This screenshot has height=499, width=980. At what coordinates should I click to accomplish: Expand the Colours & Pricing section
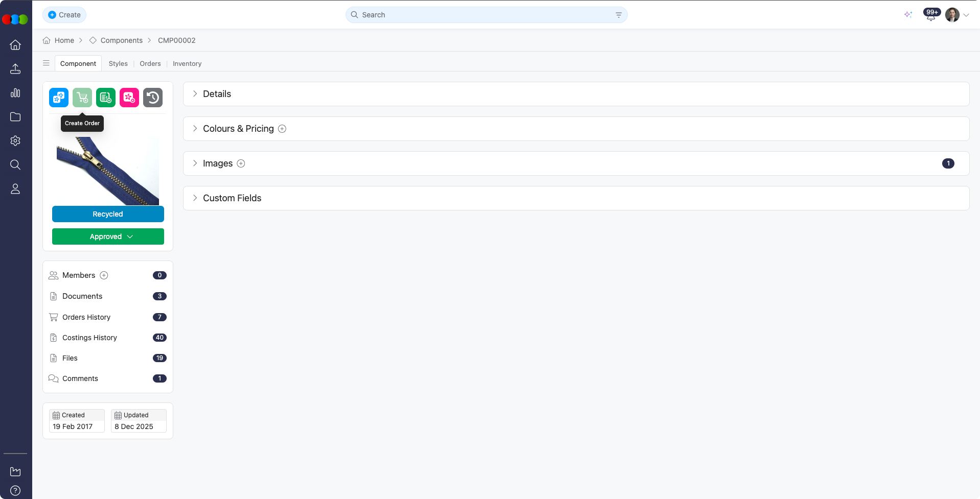click(x=238, y=128)
